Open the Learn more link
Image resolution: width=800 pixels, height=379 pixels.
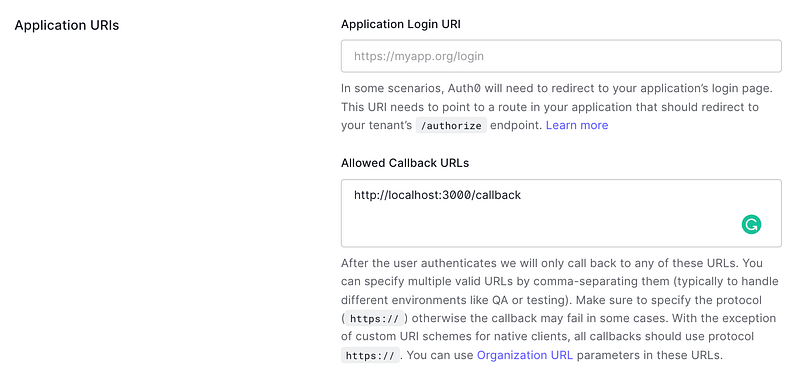(x=577, y=125)
